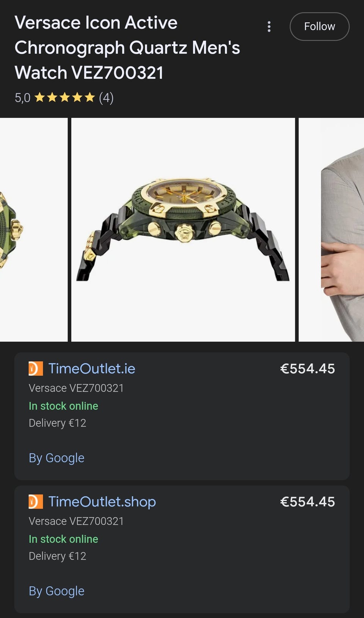The image size is (364, 618).
Task: Tap the €554.45 price on TimeOutlet.shop offer
Action: (x=308, y=502)
